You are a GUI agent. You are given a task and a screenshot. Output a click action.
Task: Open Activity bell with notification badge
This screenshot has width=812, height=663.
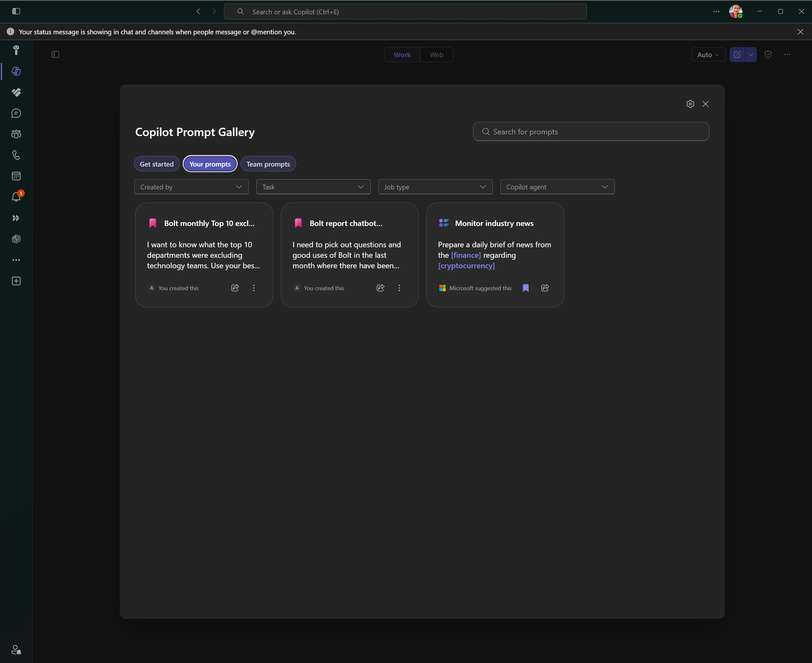16,197
